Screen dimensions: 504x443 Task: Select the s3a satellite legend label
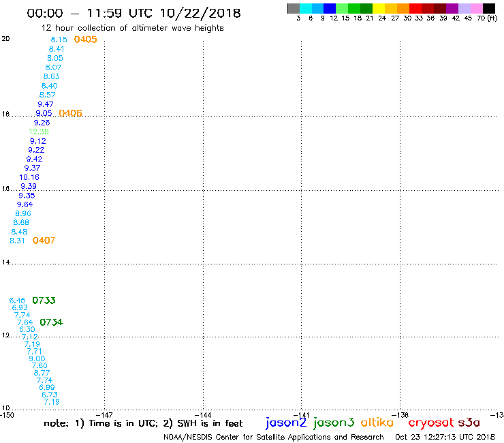(469, 422)
